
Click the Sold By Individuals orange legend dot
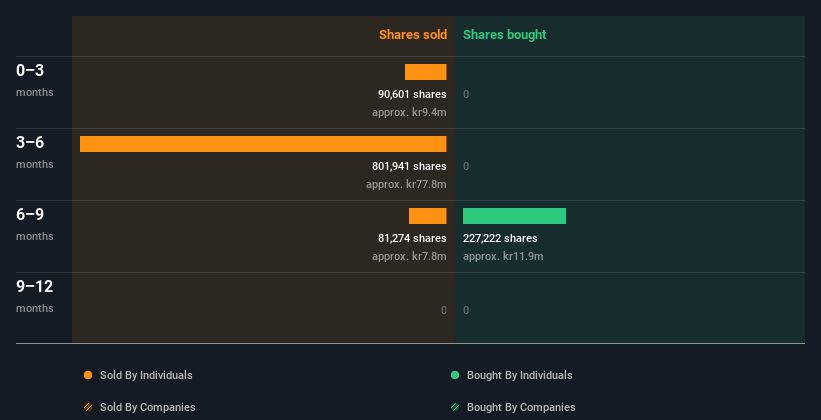(88, 375)
